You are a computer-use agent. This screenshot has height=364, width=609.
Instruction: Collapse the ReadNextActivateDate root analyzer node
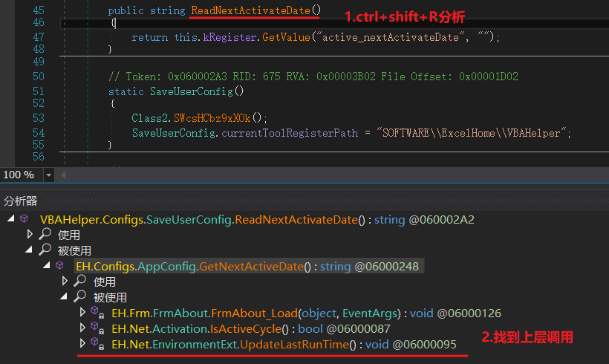click(11, 218)
